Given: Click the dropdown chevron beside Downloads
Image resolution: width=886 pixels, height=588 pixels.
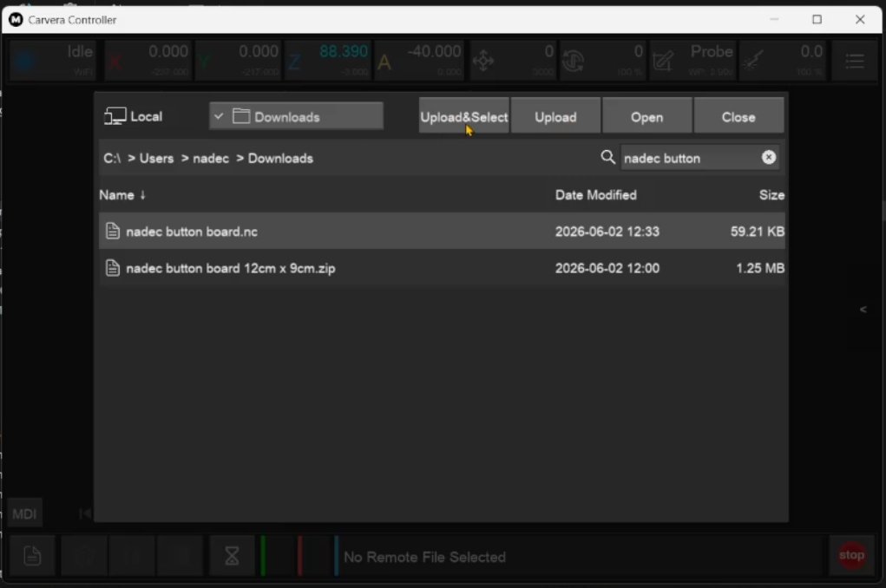Looking at the screenshot, I should point(219,116).
